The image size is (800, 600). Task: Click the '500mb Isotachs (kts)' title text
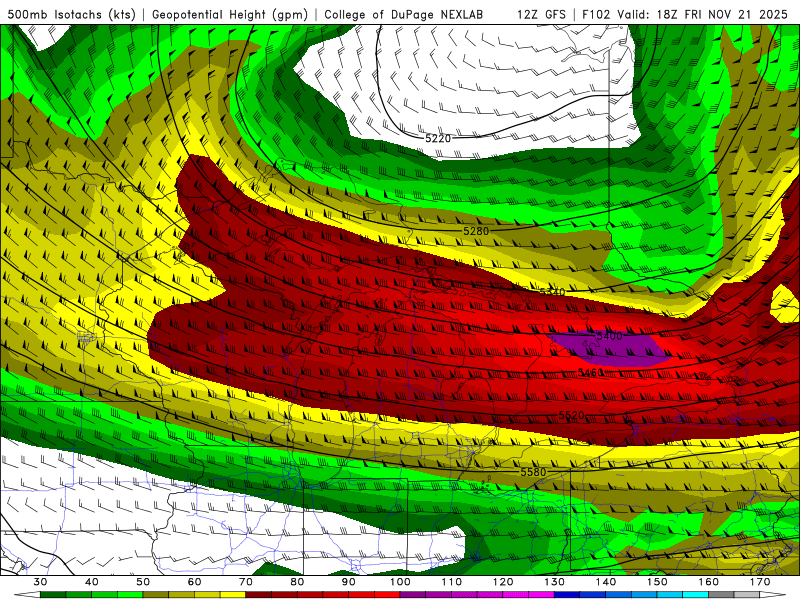(69, 15)
